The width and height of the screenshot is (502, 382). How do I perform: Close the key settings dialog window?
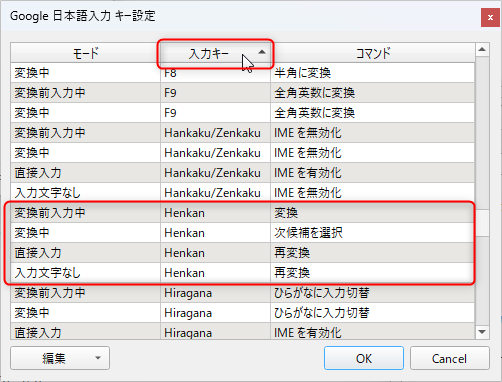point(490,18)
